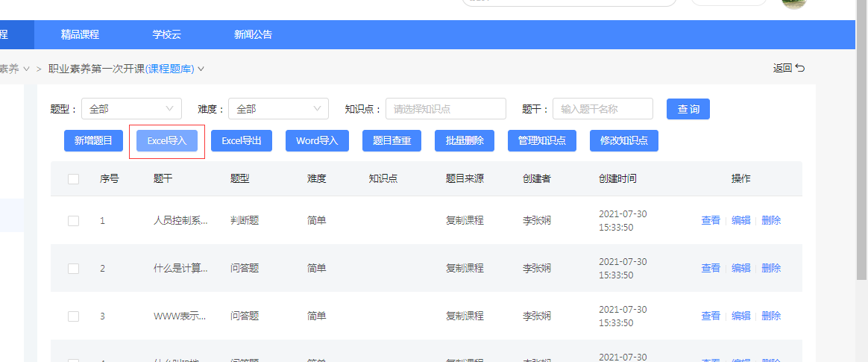868x362 pixels.
Task: Click 编辑 for row 2
Action: click(740, 268)
